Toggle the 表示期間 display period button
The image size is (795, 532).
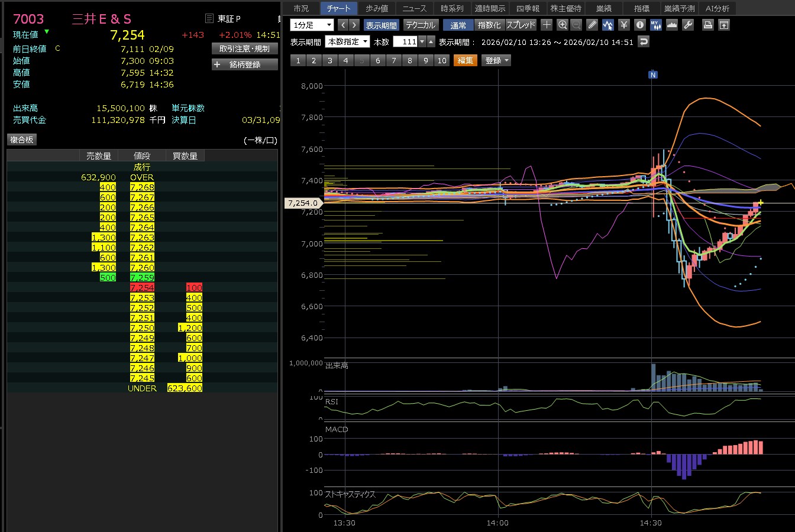381,25
